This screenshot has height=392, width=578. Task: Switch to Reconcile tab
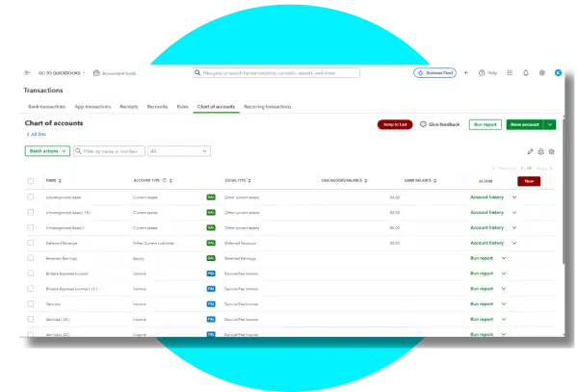157,107
